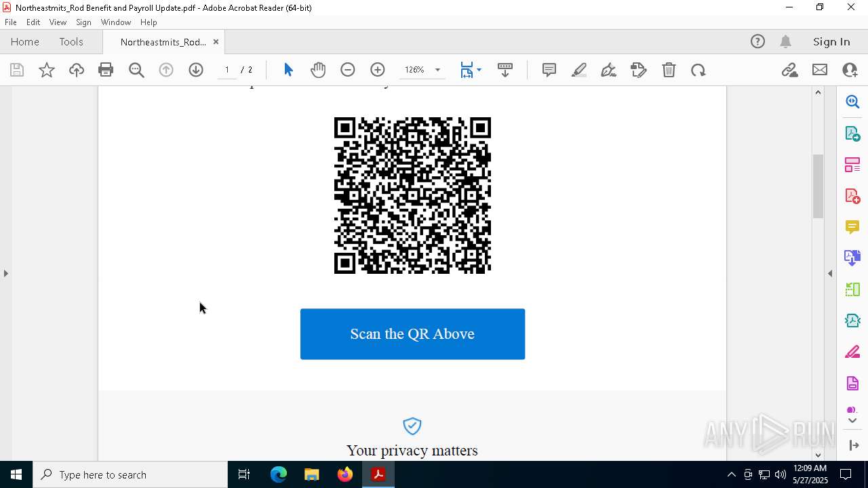The width and height of the screenshot is (868, 488).
Task: Collapse the right tools pane arrow
Action: click(830, 273)
